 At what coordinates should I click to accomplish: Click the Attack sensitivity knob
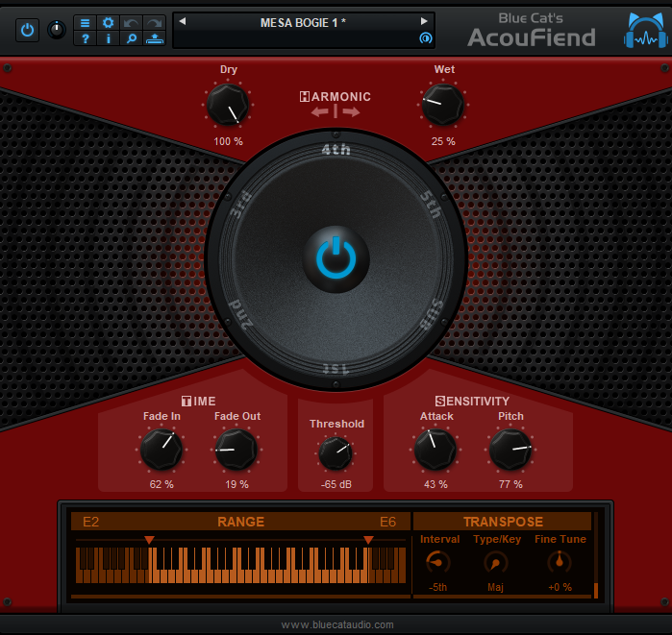tap(436, 450)
